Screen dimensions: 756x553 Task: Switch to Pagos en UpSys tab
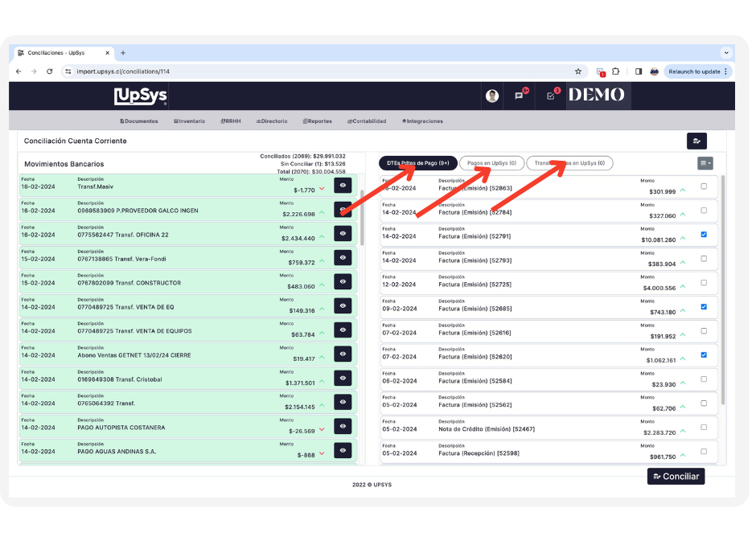point(491,163)
